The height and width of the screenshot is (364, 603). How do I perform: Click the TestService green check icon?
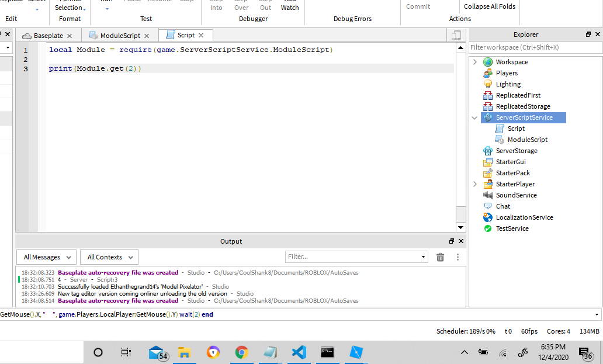click(x=488, y=228)
